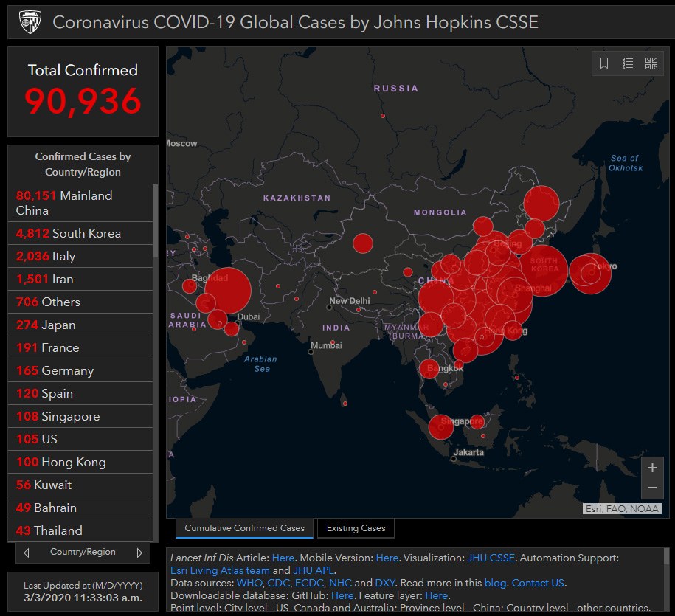
Task: Open the Mobile Version Here link
Action: click(x=387, y=558)
